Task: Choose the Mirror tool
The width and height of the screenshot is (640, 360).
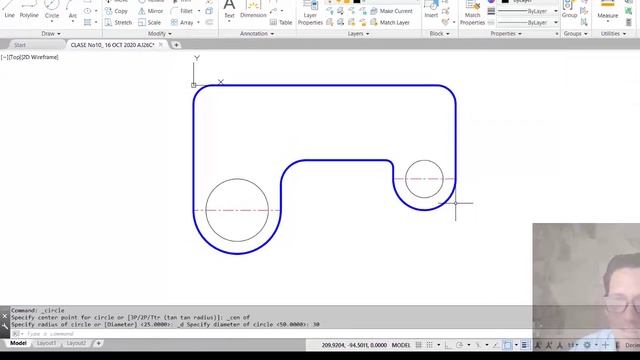Action: point(151,11)
